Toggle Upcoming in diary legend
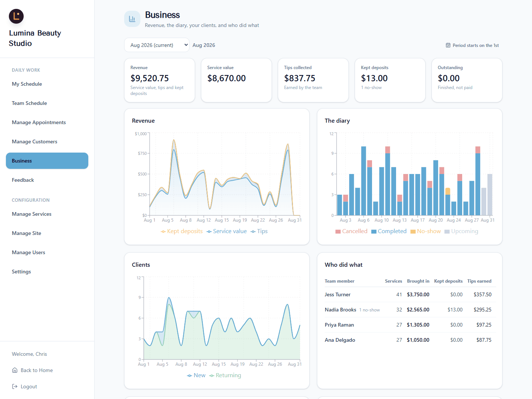 click(x=461, y=231)
